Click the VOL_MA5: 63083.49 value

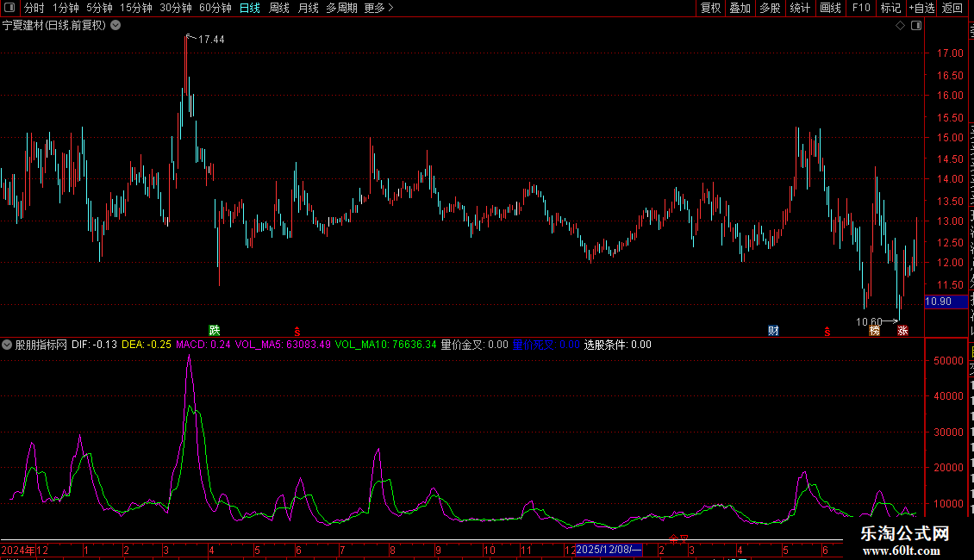[x=283, y=345]
